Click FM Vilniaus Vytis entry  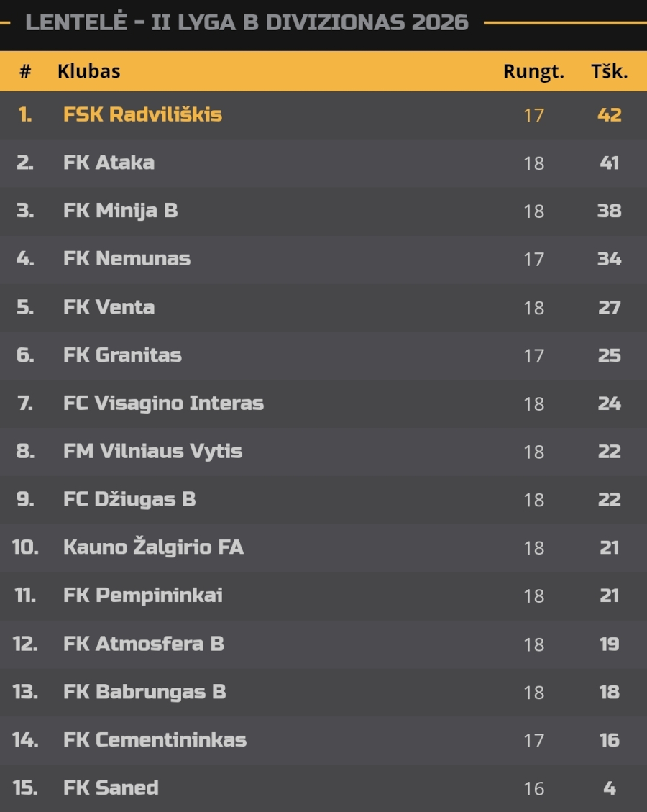[152, 451]
